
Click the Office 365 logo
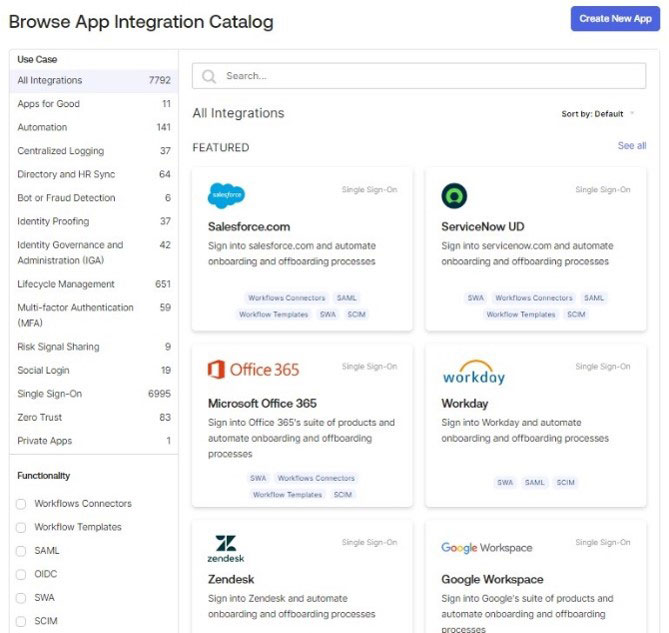pyautogui.click(x=254, y=370)
